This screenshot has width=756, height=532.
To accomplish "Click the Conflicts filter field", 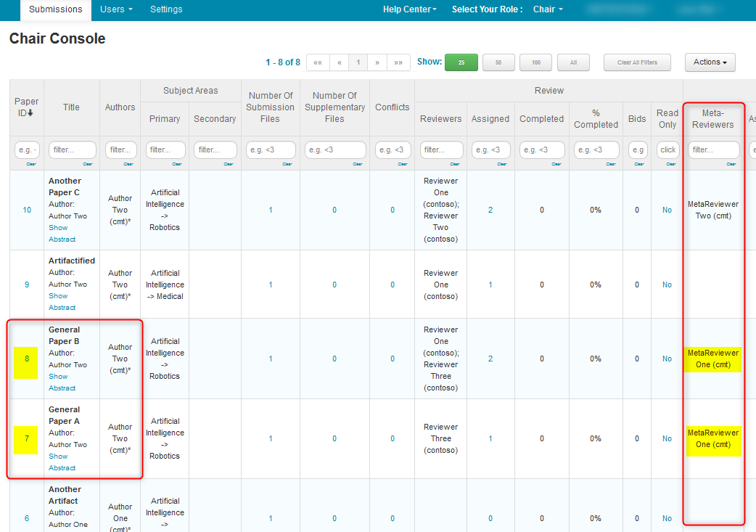I will pyautogui.click(x=393, y=150).
